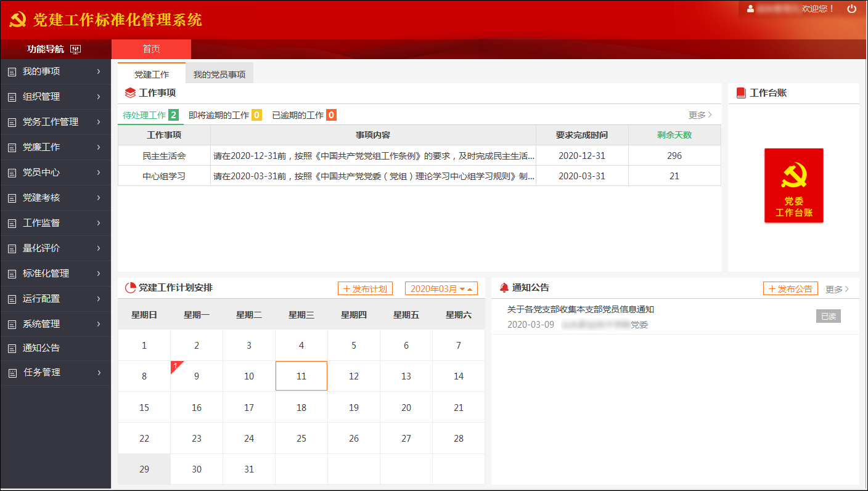
Task: Click the party emblem logo in header
Action: 18,20
